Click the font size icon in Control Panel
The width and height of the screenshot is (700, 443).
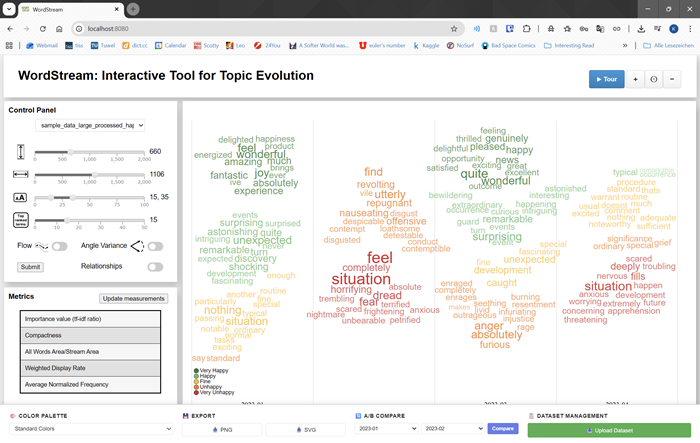22,197
